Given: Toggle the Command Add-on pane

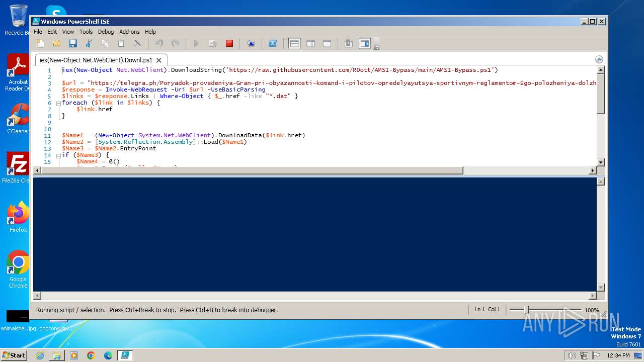Looking at the screenshot, I should [x=364, y=44].
